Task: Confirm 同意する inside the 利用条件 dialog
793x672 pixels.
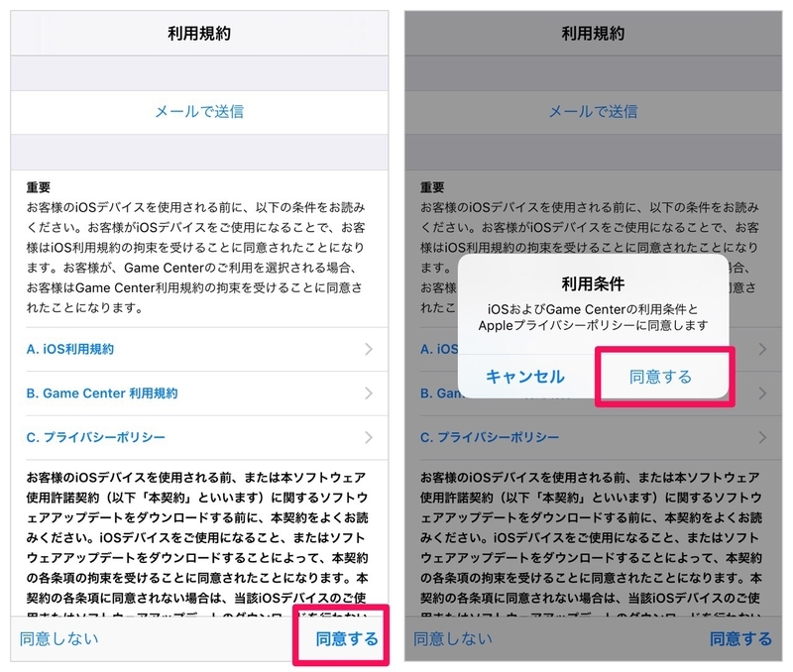Action: click(x=660, y=377)
